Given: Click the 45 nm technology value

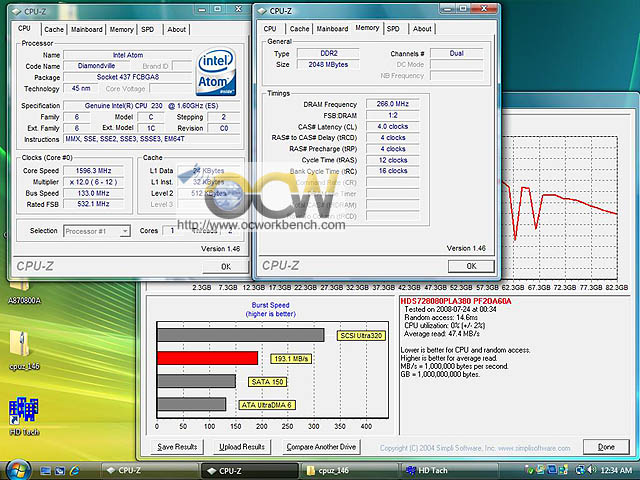Looking at the screenshot, I should (81, 88).
